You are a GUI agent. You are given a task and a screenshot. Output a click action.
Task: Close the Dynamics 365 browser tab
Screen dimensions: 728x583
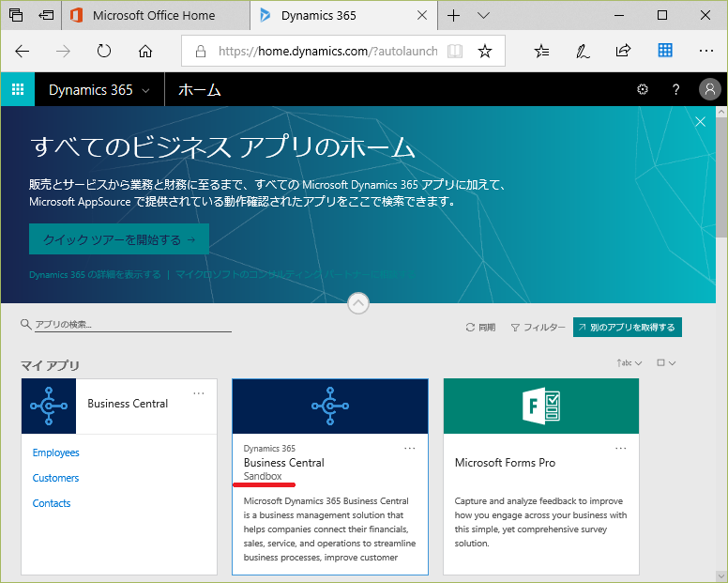422,15
